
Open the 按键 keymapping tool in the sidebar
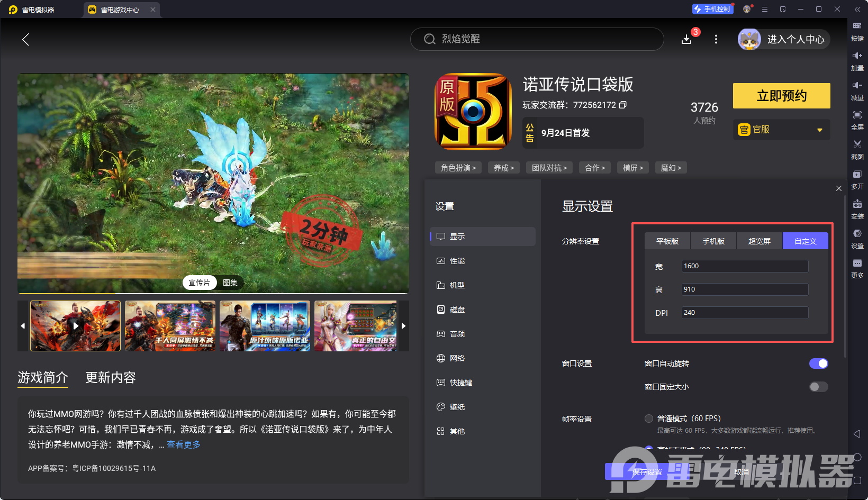click(x=857, y=31)
